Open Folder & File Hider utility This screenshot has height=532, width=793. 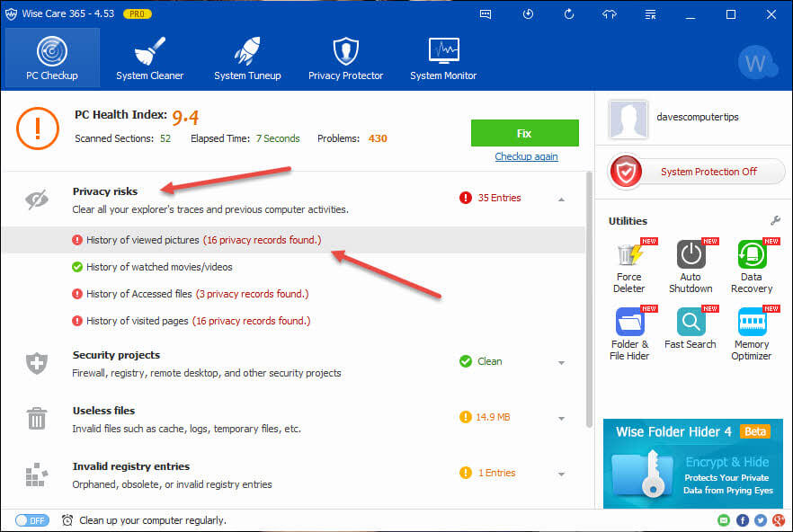tap(629, 333)
